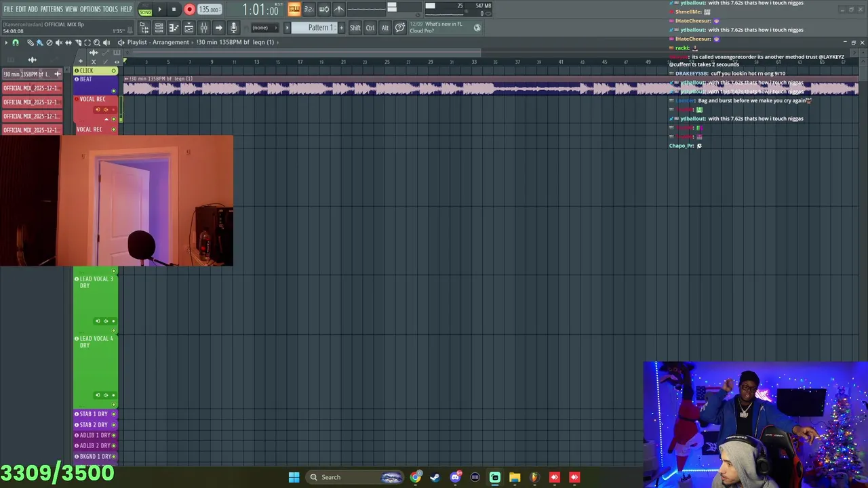Screen dimensions: 868x488
Task: Click the globe icon by the news panel
Action: pyautogui.click(x=477, y=28)
